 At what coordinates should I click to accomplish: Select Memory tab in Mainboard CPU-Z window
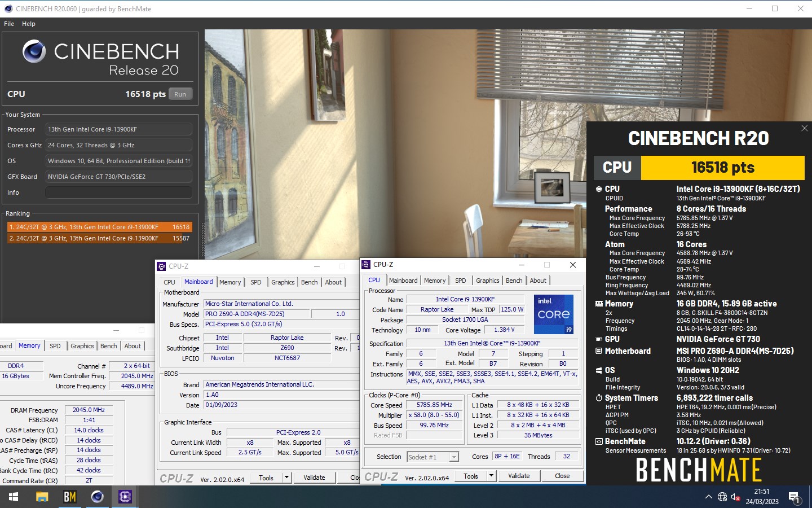point(230,282)
